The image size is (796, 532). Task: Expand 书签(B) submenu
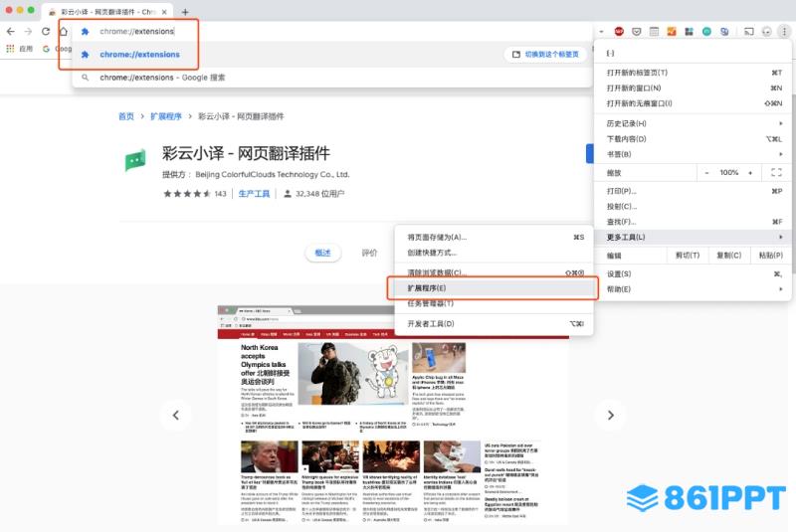694,154
